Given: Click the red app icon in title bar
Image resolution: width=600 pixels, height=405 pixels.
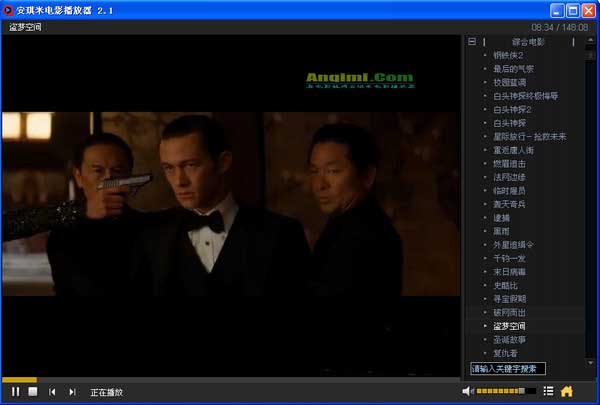Looking at the screenshot, I should click(9, 9).
